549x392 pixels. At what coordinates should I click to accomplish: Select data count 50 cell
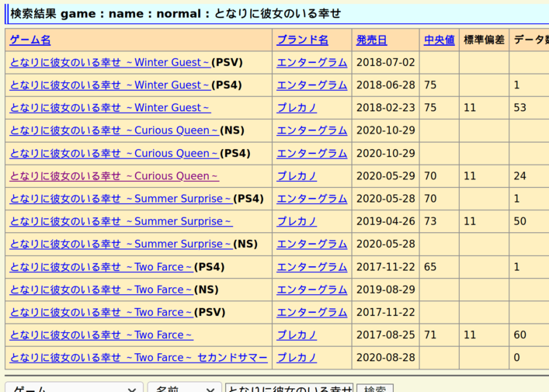pyautogui.click(x=529, y=221)
